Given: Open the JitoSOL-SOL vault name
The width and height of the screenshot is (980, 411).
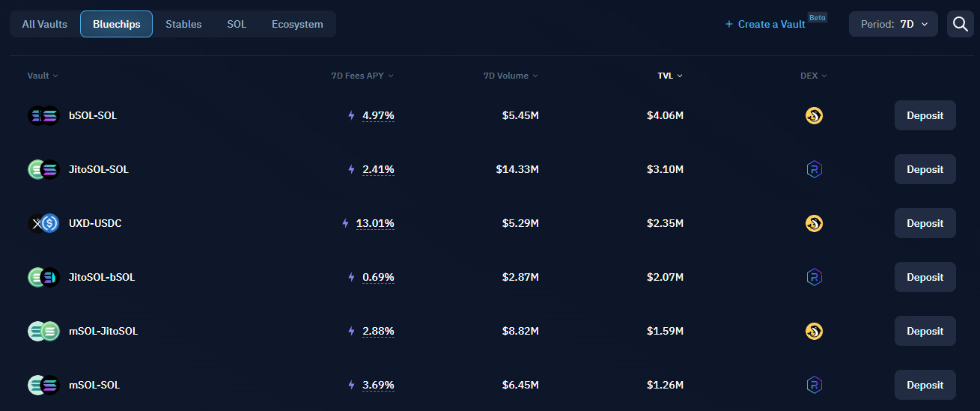Looking at the screenshot, I should [99, 170].
